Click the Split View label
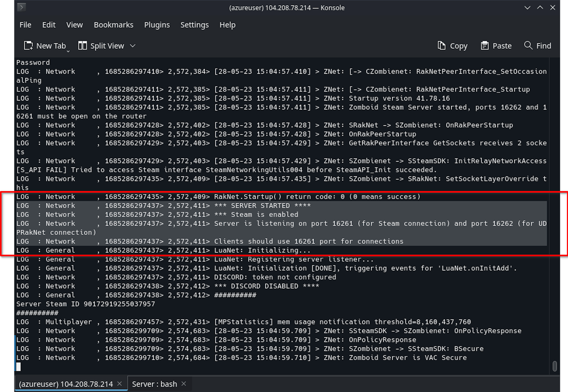This screenshot has width=568, height=392. coord(107,46)
